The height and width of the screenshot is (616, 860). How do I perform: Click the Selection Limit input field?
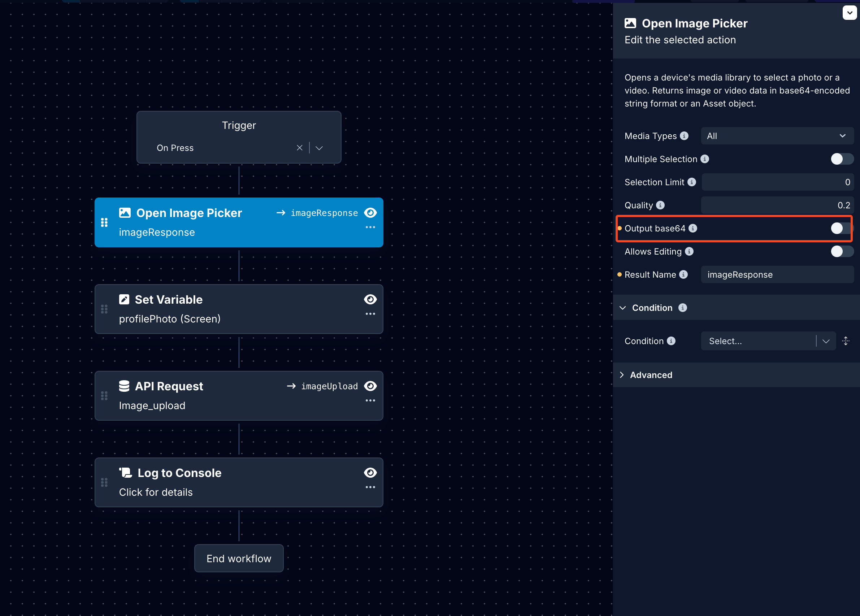[777, 182]
